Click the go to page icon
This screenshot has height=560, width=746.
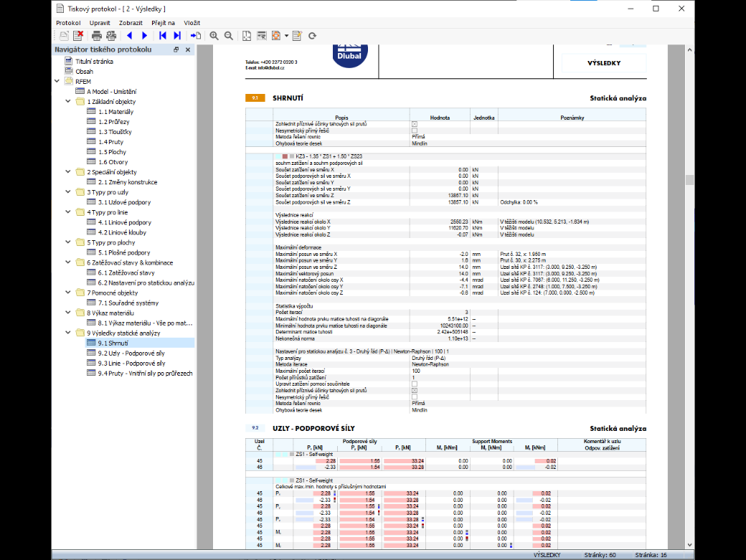click(x=196, y=36)
